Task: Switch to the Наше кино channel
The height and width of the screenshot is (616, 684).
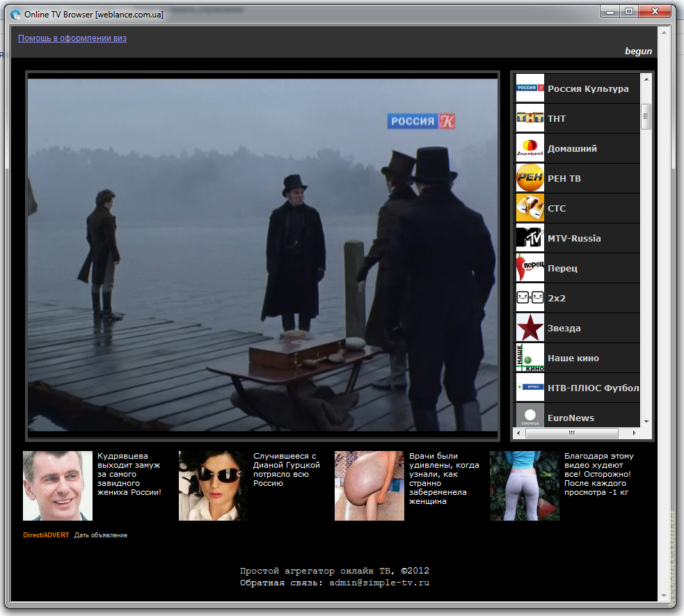Action: 573,358
